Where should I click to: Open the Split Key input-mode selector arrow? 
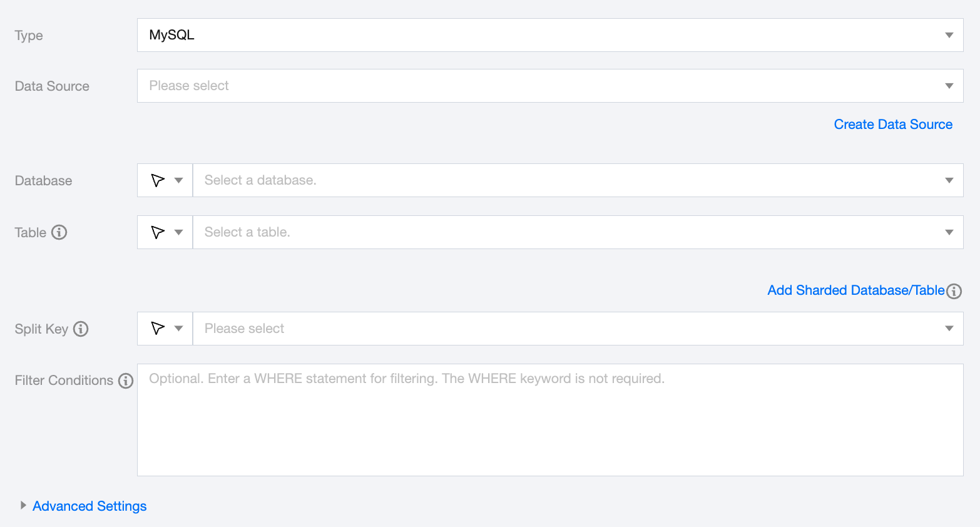179,329
